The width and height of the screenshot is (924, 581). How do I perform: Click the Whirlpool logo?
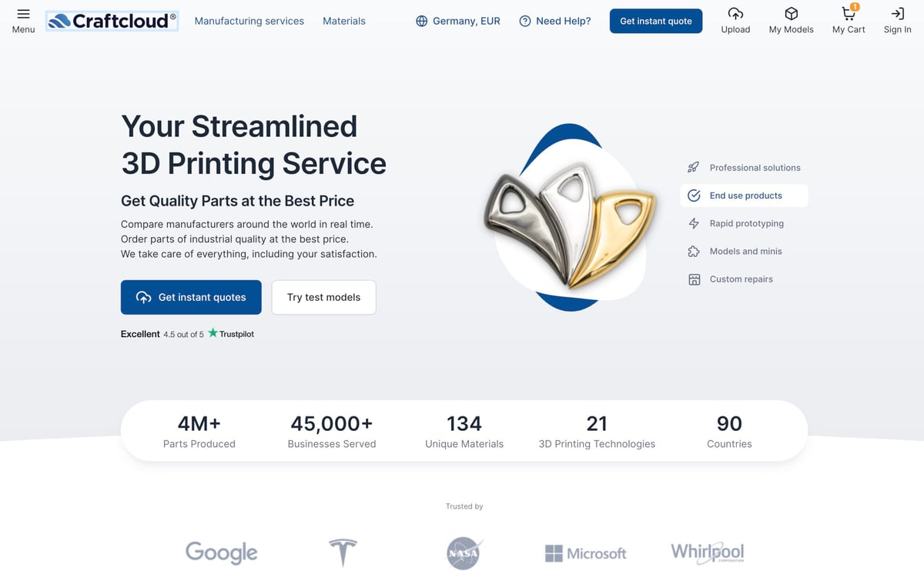point(707,553)
